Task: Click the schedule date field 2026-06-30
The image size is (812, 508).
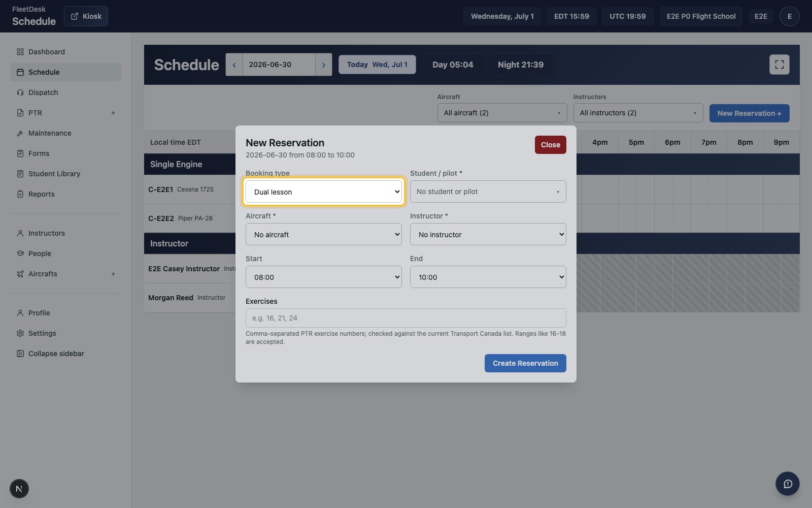Action: [x=279, y=65]
